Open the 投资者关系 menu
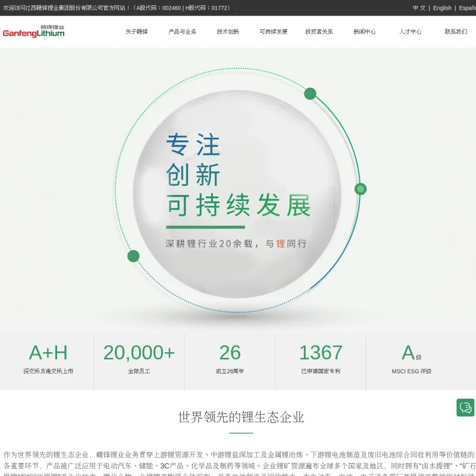Viewport: 476px width, 476px height. (x=319, y=32)
